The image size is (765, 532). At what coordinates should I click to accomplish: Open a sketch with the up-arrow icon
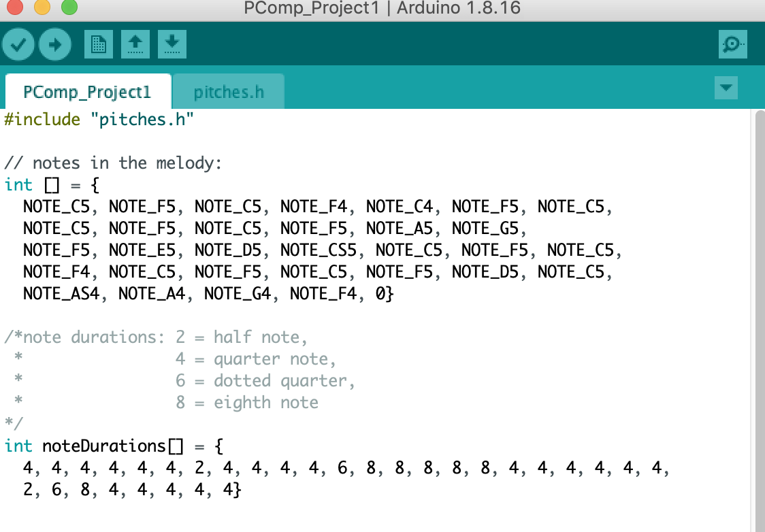coord(135,45)
